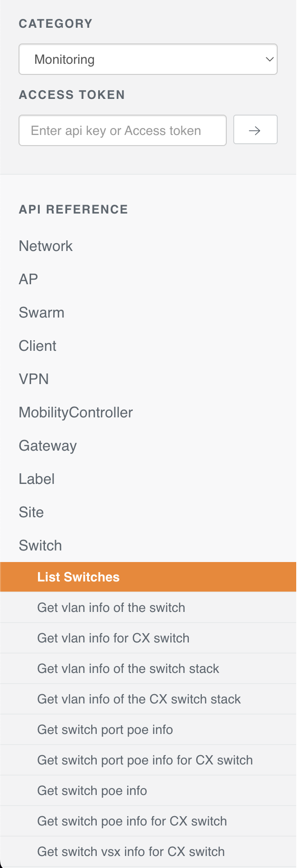The height and width of the screenshot is (868, 299).
Task: Expand the Label section
Action: pos(37,479)
